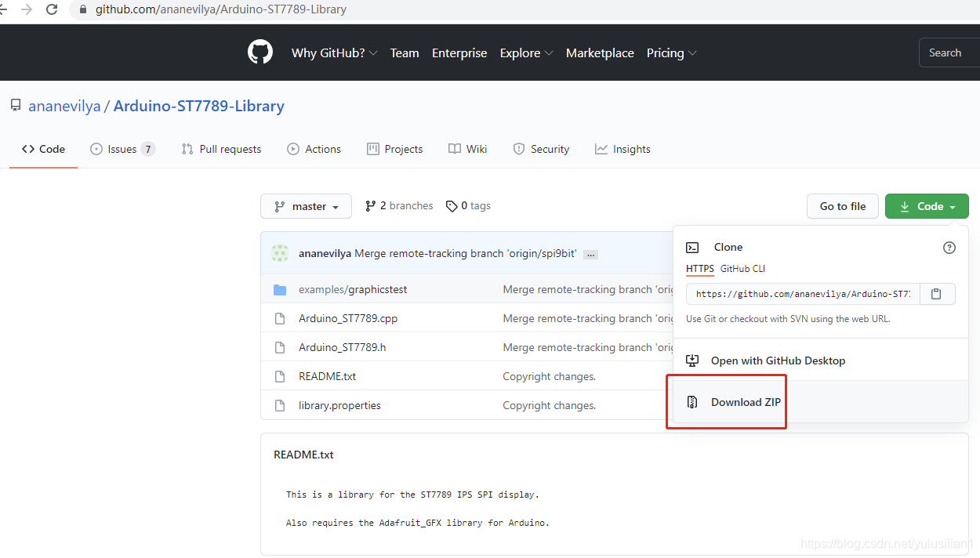The width and height of the screenshot is (980, 558).
Task: Click the padlock icon in the address bar
Action: click(84, 9)
